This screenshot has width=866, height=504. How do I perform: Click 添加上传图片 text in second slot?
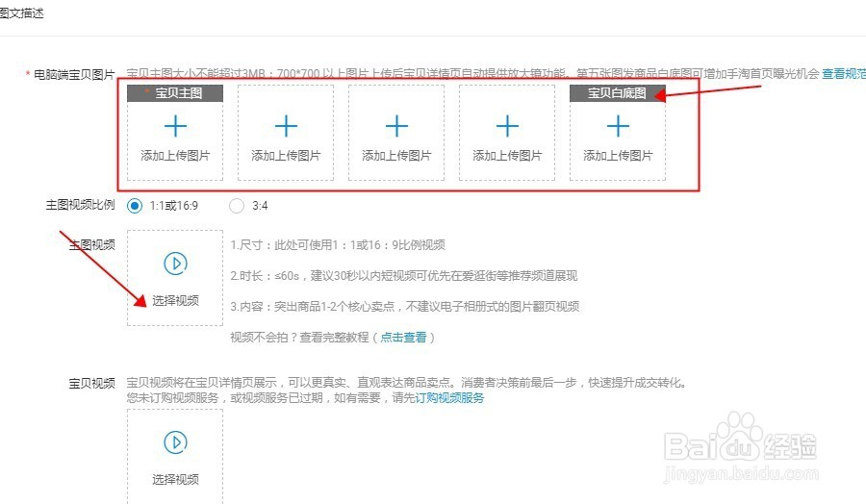(x=286, y=156)
